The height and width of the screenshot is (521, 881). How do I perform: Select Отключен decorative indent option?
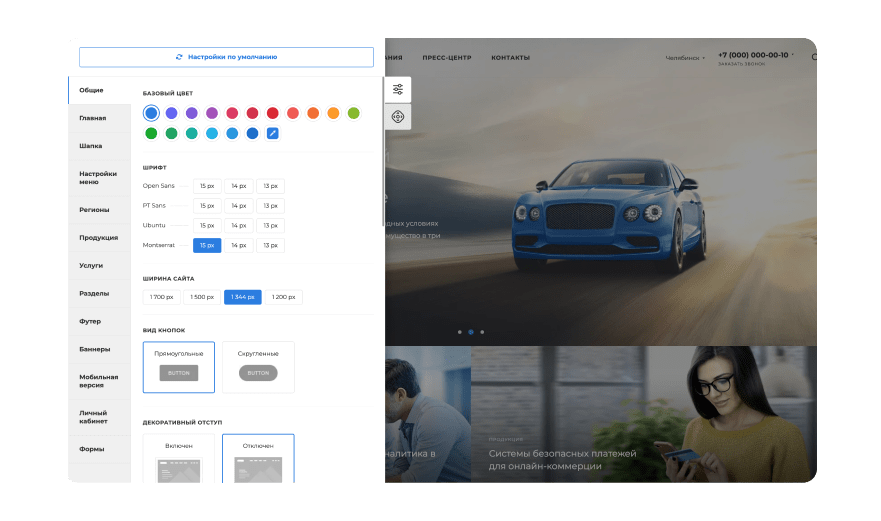[x=258, y=458]
